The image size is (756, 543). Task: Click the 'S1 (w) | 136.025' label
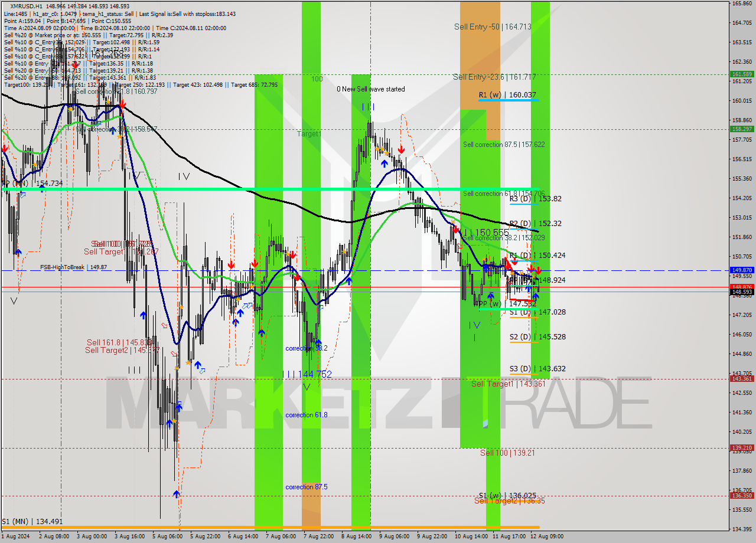click(x=507, y=496)
